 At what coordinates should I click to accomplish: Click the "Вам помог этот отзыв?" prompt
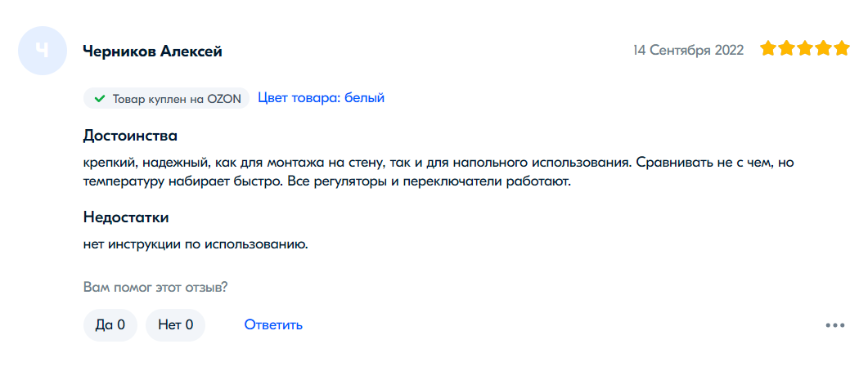[155, 288]
